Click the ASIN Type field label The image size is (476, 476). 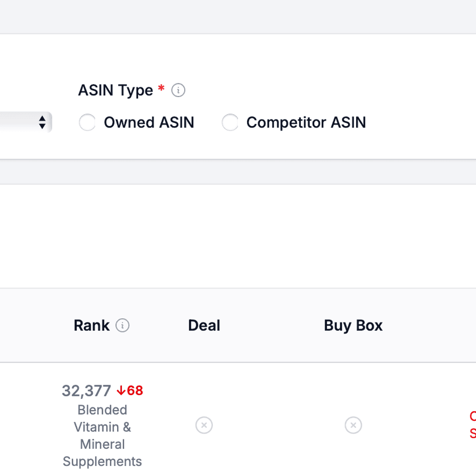(115, 90)
